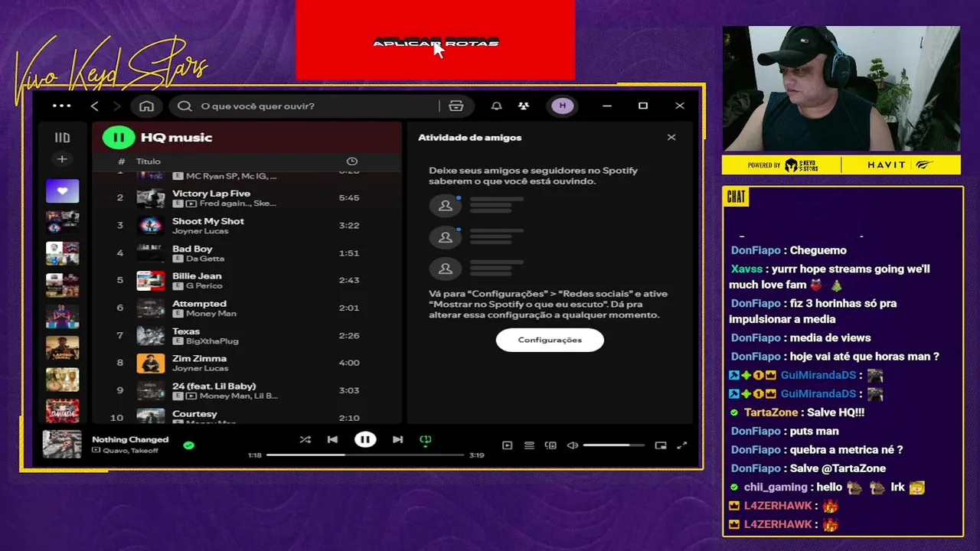Select the track Bad Boy
Screen dimensions: 980x551
pyautogui.click(x=247, y=253)
